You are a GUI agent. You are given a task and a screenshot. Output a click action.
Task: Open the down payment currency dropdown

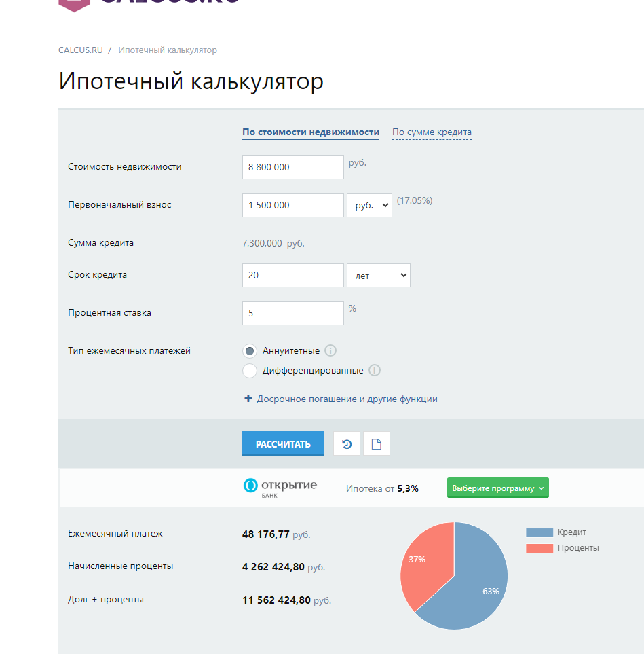[369, 205]
